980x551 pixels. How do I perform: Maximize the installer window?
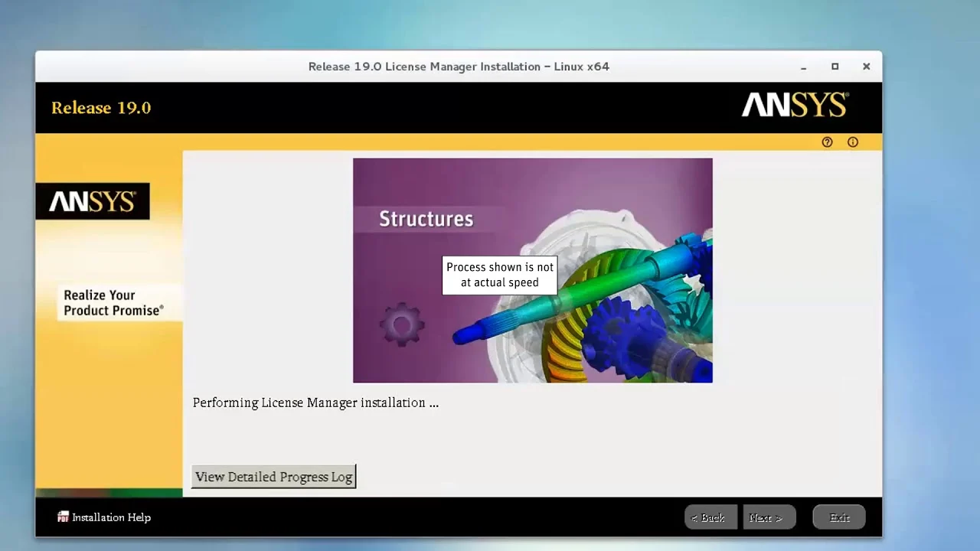[x=835, y=67]
